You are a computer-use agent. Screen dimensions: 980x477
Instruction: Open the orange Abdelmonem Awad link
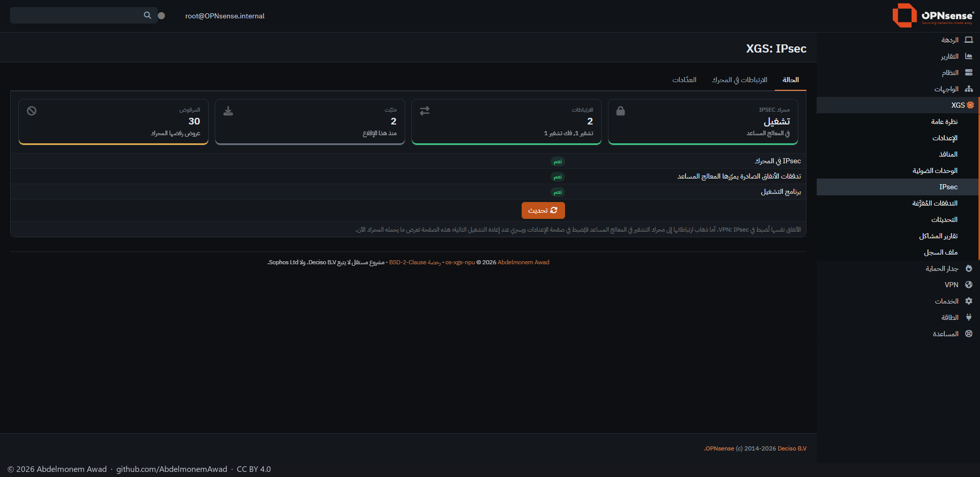[523, 262]
